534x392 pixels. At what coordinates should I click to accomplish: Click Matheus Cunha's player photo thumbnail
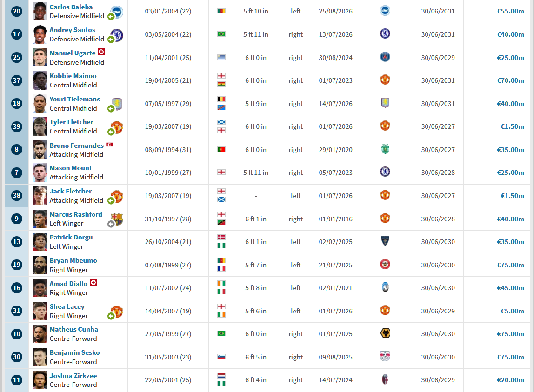(x=40, y=334)
